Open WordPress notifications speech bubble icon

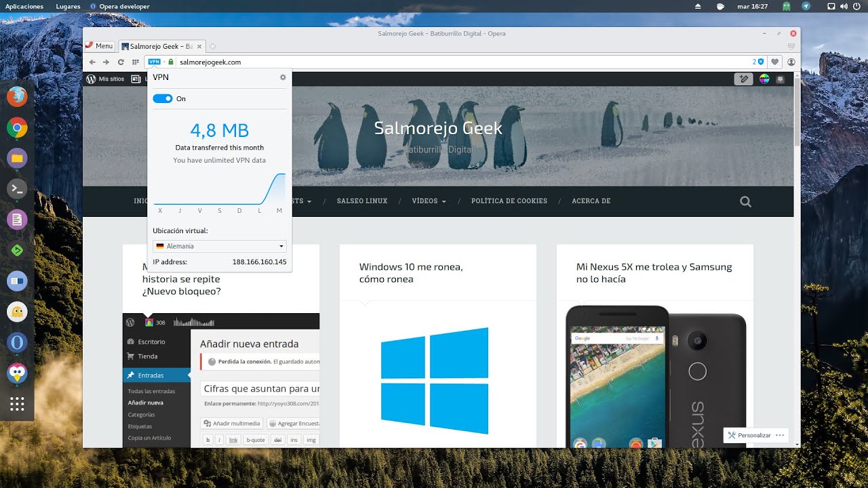pyautogui.click(x=781, y=79)
